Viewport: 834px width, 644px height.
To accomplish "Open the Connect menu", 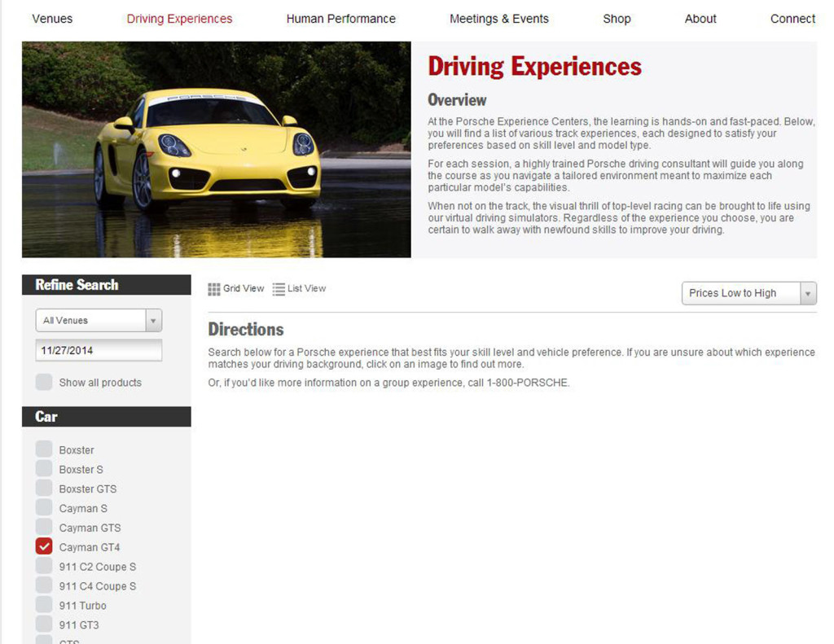I will (792, 19).
